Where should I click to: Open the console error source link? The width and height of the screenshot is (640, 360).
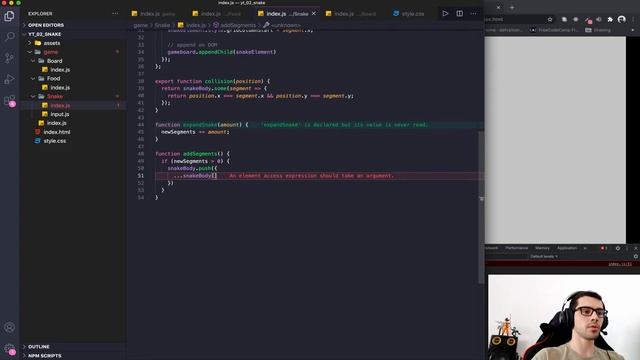coord(620,264)
